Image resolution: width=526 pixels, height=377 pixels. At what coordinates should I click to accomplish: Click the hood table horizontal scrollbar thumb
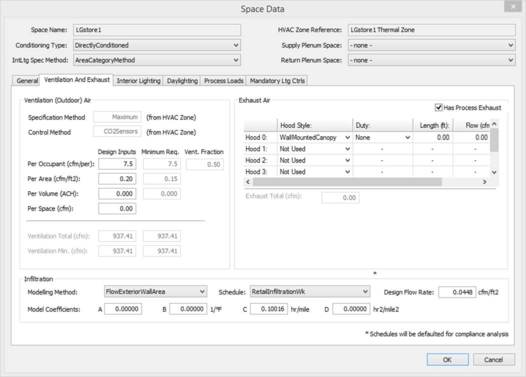[x=347, y=182]
